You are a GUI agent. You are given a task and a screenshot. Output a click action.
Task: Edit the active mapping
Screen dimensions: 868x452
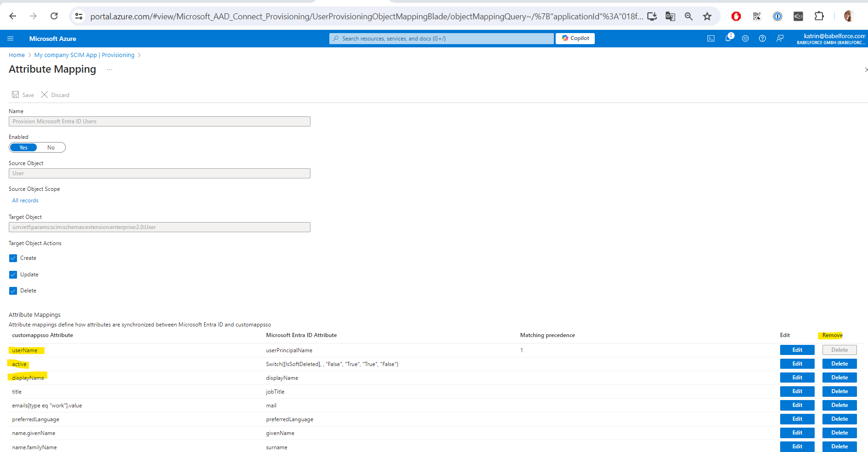[x=797, y=364]
